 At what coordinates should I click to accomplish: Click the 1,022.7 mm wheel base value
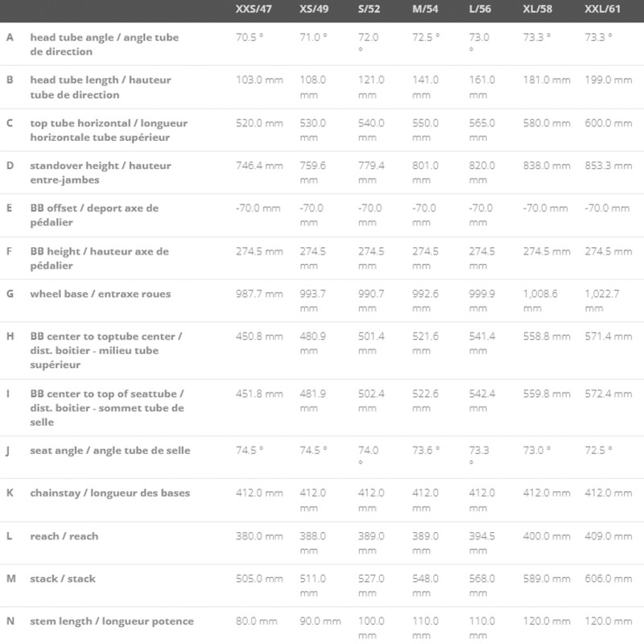click(x=601, y=301)
